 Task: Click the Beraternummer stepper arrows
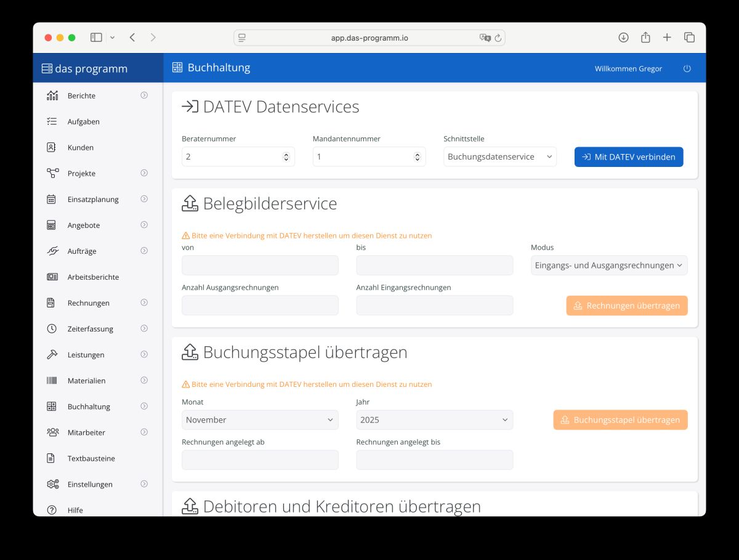point(286,157)
